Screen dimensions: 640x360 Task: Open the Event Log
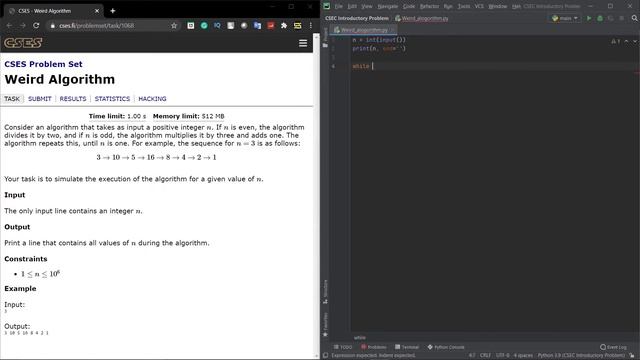[x=613, y=347]
